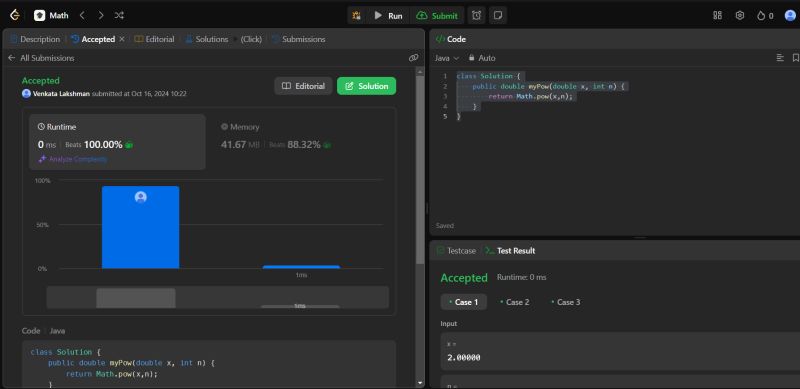Close the Accepted tab
Image resolution: width=800 pixels, height=389 pixels.
(121, 39)
